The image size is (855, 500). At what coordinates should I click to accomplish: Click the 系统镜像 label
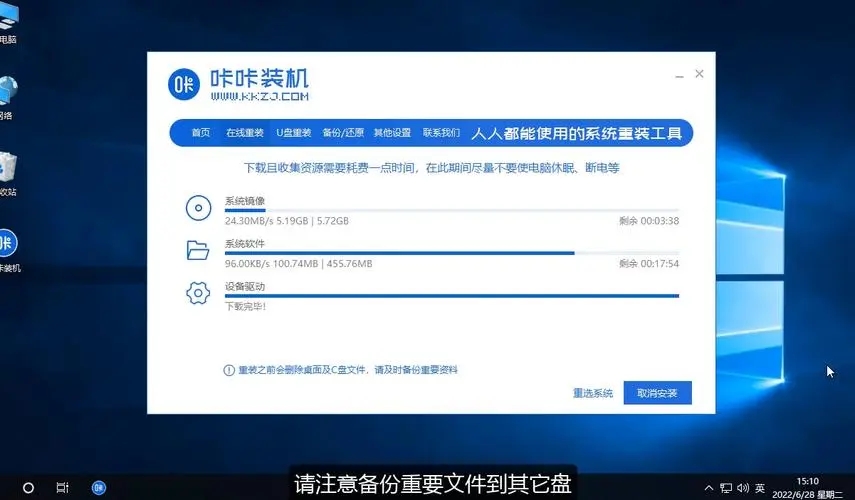[x=245, y=201]
